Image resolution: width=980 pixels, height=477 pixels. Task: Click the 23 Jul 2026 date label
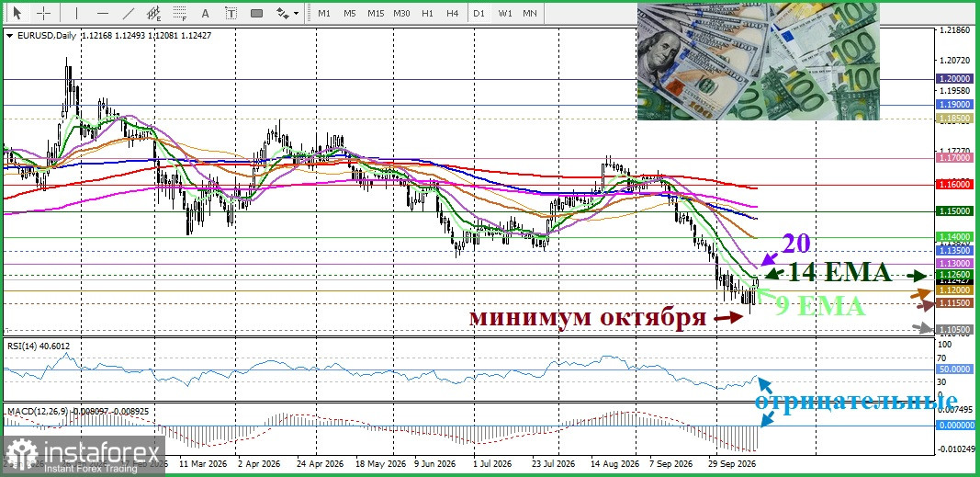[553, 465]
